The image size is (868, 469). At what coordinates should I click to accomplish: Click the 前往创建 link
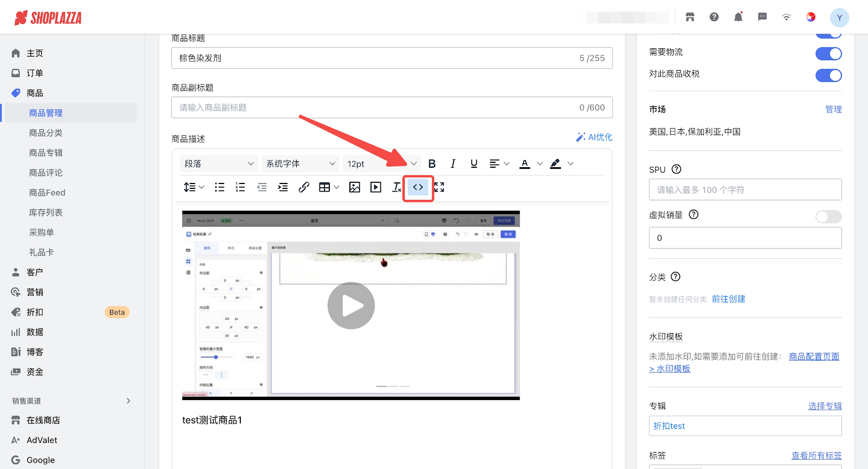pyautogui.click(x=728, y=299)
